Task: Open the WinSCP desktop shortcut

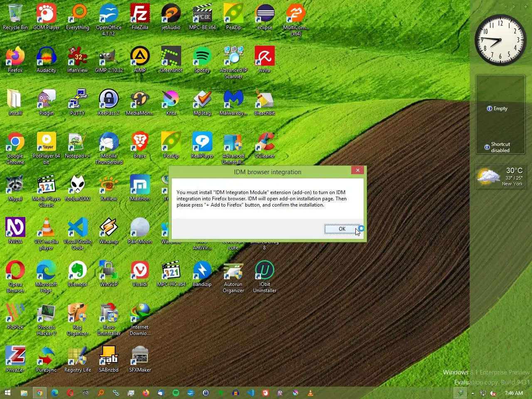Action: (x=109, y=274)
